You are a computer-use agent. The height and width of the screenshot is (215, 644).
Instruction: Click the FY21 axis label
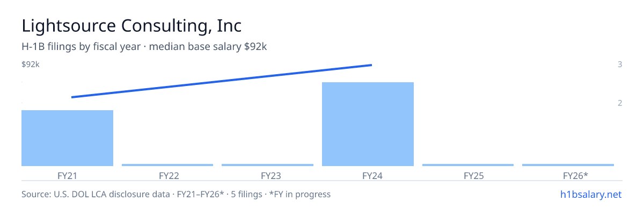(x=67, y=175)
